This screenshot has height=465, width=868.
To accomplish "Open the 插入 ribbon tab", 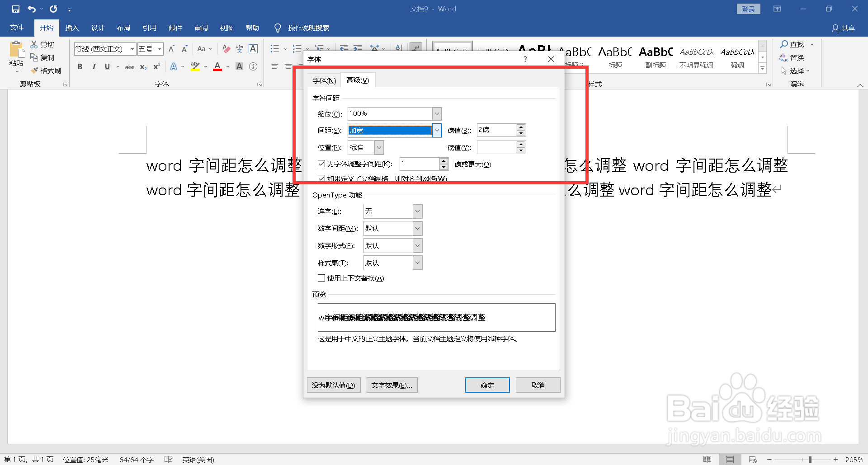I will 72,28.
